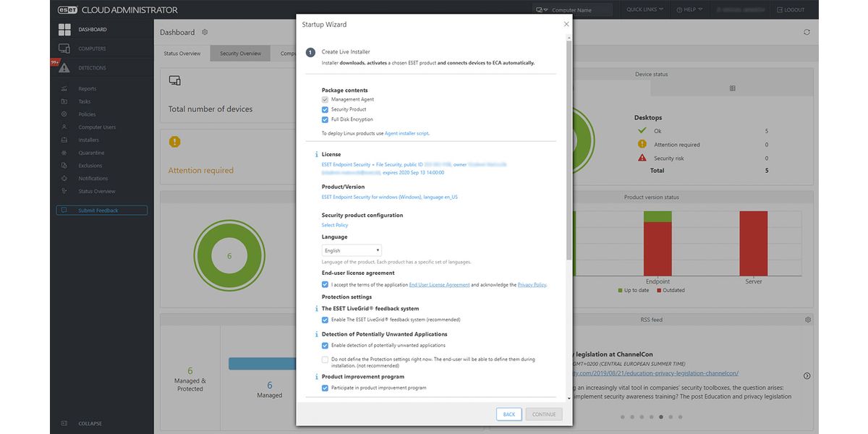The image size is (868, 434).
Task: Click the list icon under Device status
Action: point(732,88)
